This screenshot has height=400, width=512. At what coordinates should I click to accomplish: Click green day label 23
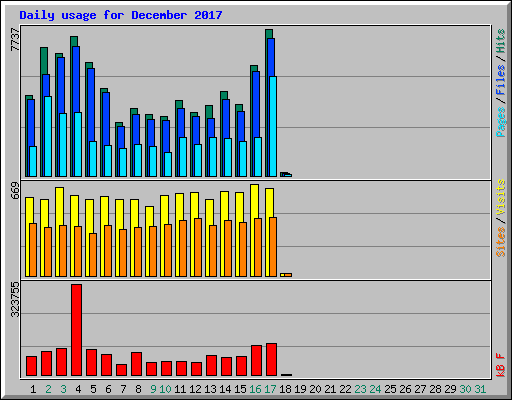(x=360, y=389)
